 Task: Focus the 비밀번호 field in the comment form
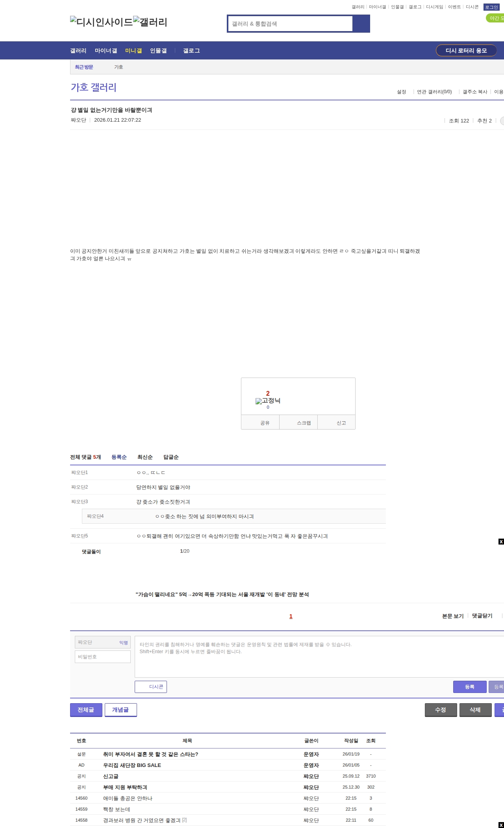pos(103,657)
